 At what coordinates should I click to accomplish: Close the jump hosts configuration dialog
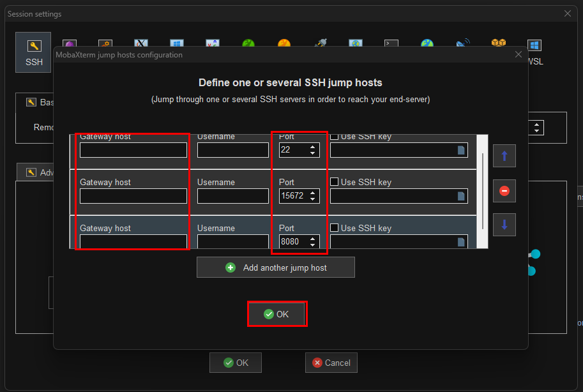tap(519, 54)
